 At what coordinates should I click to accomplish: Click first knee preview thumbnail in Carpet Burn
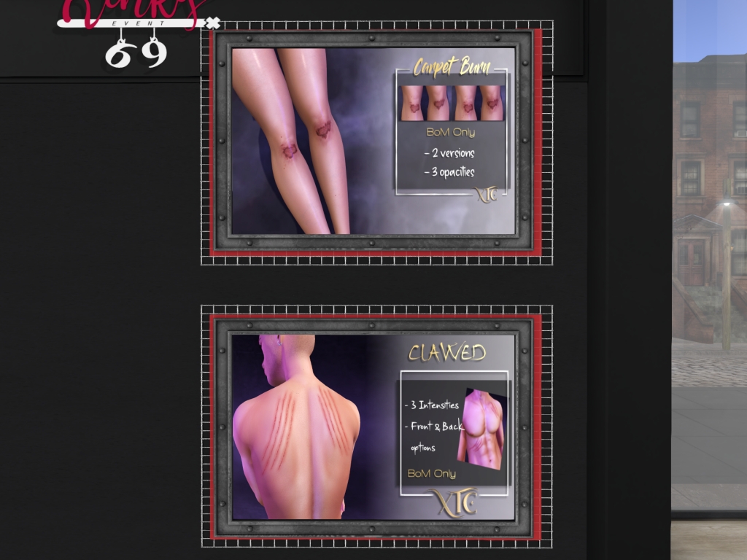[x=413, y=103]
